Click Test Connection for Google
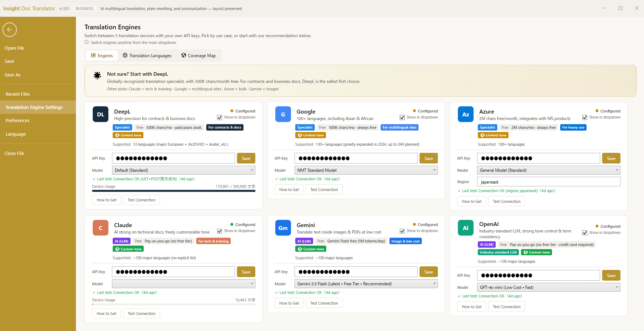This screenshot has height=331, width=644. pos(324,190)
